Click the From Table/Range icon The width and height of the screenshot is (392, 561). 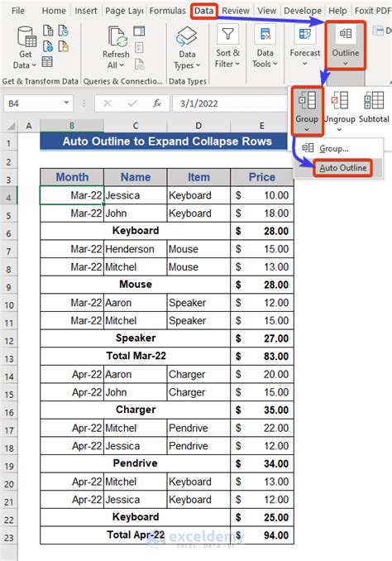tap(47, 62)
